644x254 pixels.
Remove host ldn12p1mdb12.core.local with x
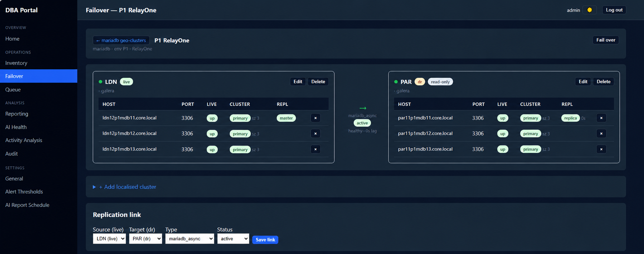(x=315, y=134)
